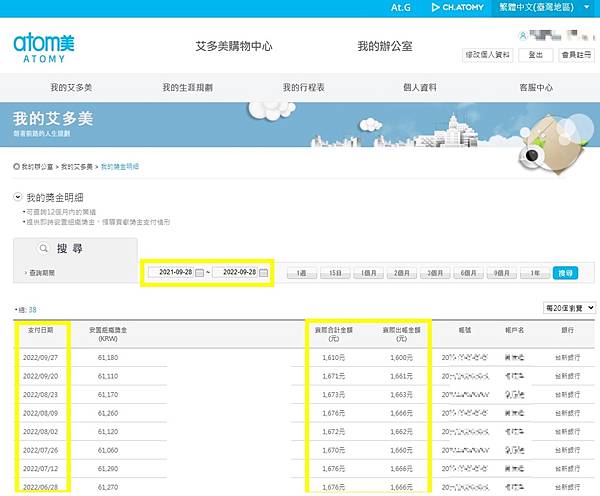Click the 修改個人資料 button
This screenshot has height=496, width=600.
click(x=488, y=55)
